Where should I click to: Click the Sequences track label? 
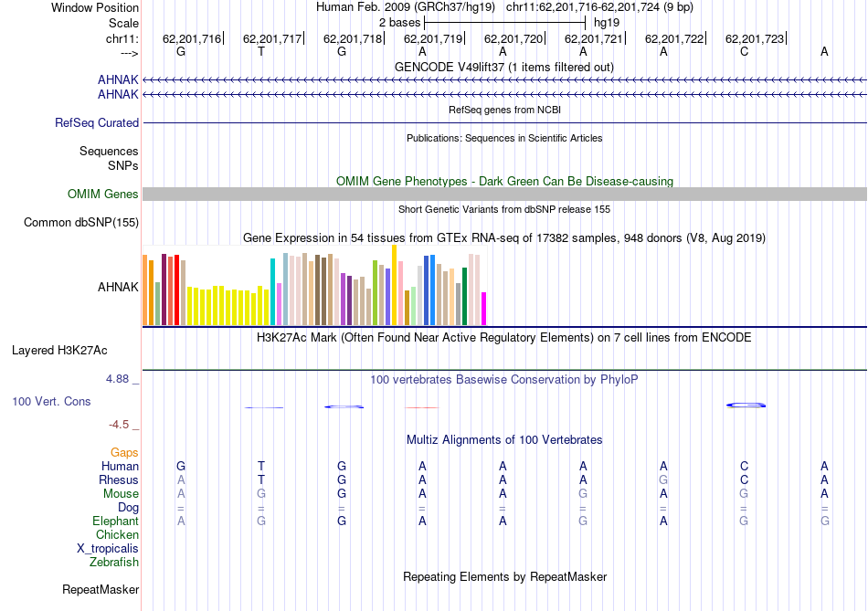[109, 151]
